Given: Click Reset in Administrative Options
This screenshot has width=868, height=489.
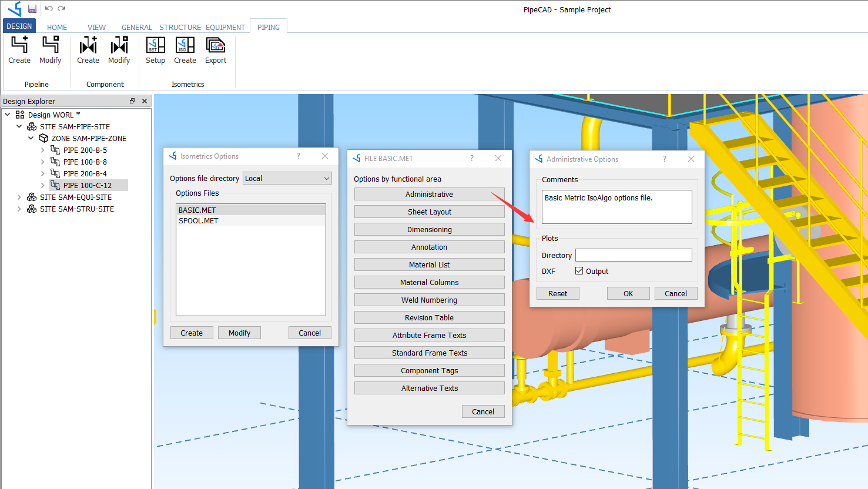Looking at the screenshot, I should pos(558,293).
